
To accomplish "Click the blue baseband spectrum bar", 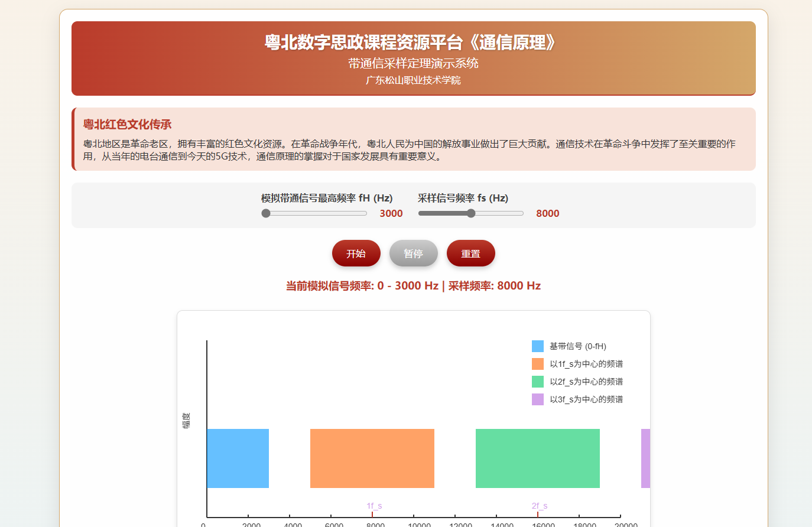I will click(x=238, y=458).
